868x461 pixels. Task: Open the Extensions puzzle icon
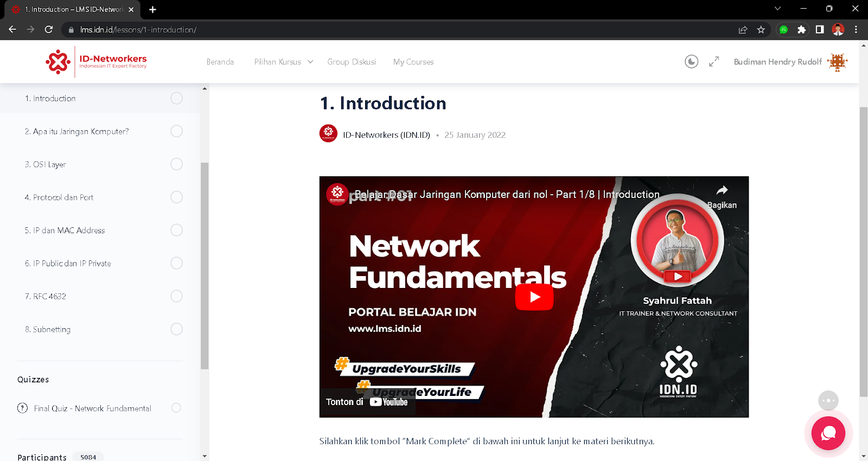801,30
